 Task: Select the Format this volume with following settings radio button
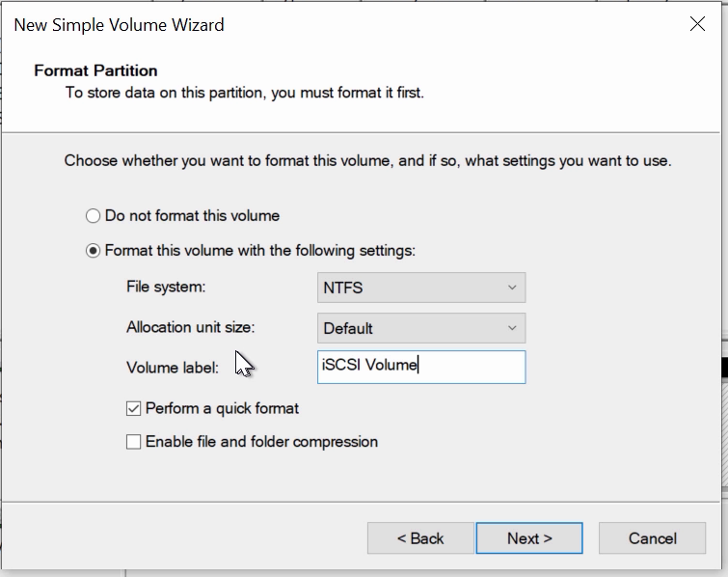pos(93,251)
